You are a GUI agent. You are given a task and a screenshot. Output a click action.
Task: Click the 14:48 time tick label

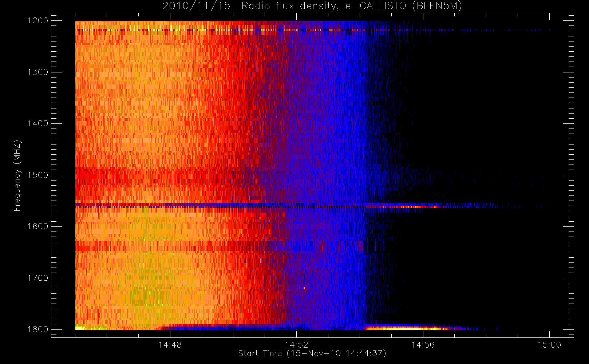click(170, 345)
